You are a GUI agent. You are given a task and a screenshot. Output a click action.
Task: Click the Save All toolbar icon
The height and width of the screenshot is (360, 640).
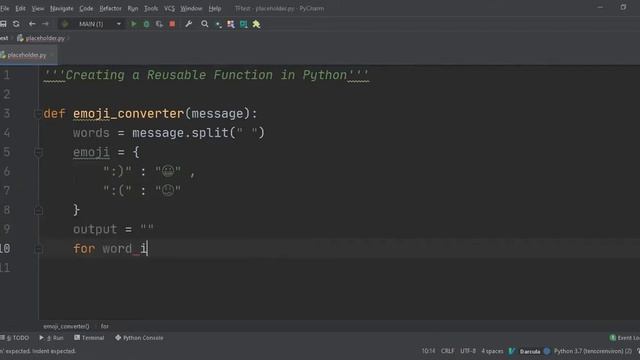(3, 24)
